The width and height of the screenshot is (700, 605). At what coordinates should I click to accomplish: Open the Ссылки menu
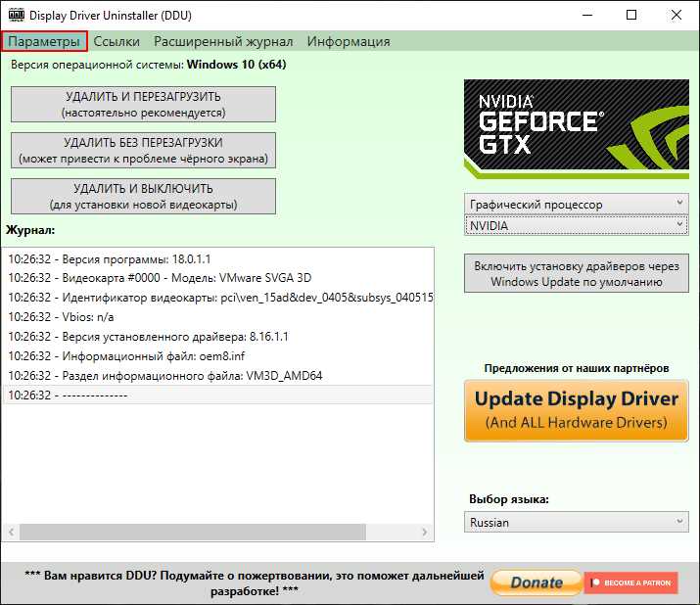(x=117, y=41)
